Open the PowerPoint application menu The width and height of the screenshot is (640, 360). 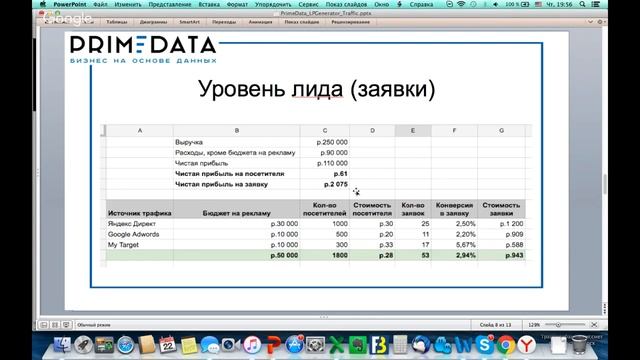[x=70, y=4]
